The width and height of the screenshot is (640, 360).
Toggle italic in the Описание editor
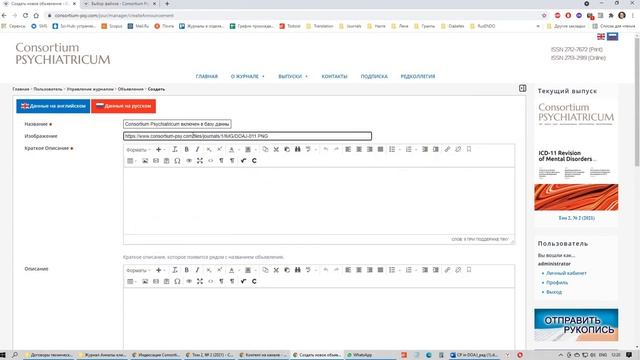tap(197, 270)
